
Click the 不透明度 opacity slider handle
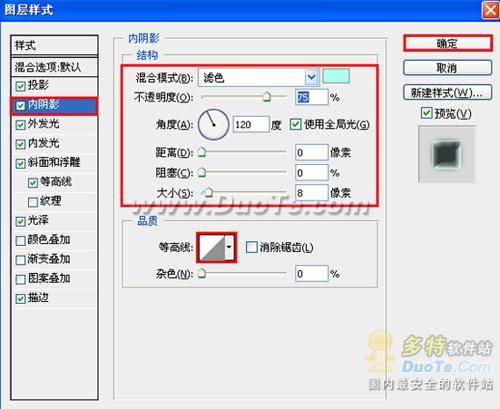pos(266,97)
